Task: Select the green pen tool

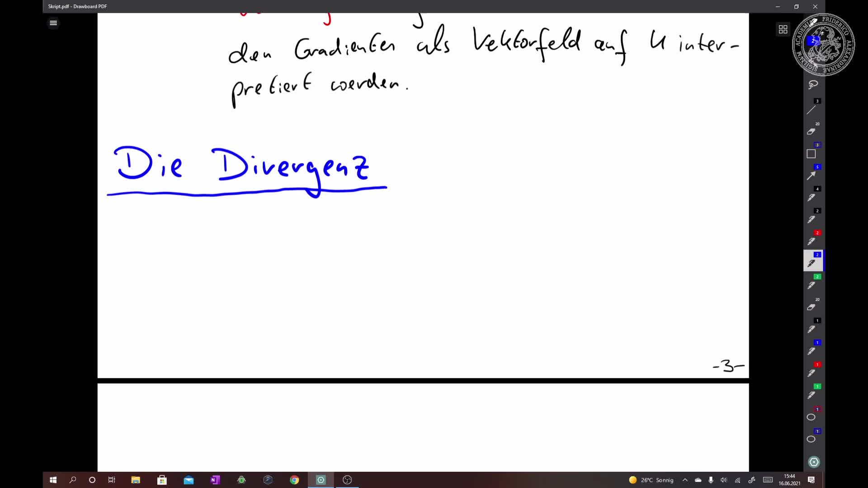Action: (x=812, y=285)
